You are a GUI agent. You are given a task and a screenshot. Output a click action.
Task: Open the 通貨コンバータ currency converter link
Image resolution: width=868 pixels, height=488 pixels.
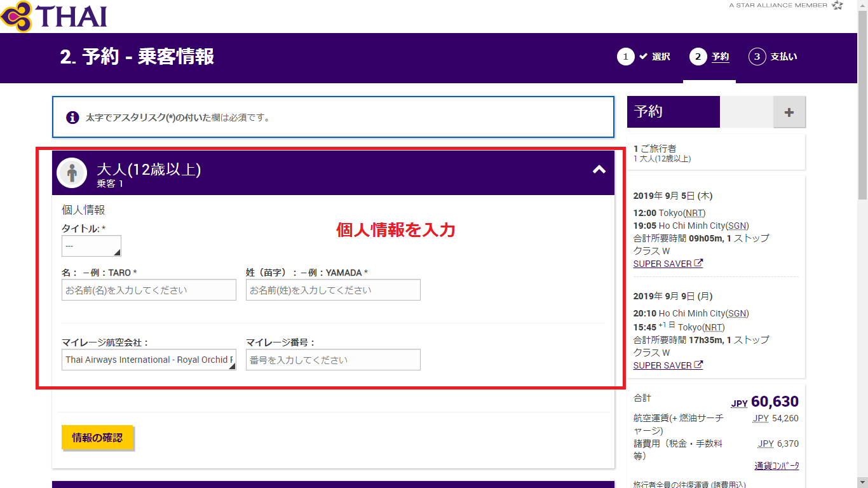[x=776, y=466]
